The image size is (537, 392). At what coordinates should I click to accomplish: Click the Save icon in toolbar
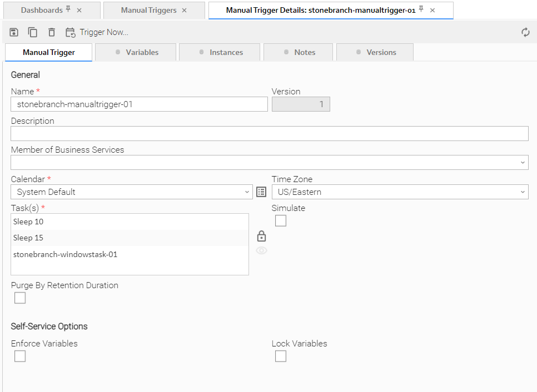(x=14, y=32)
